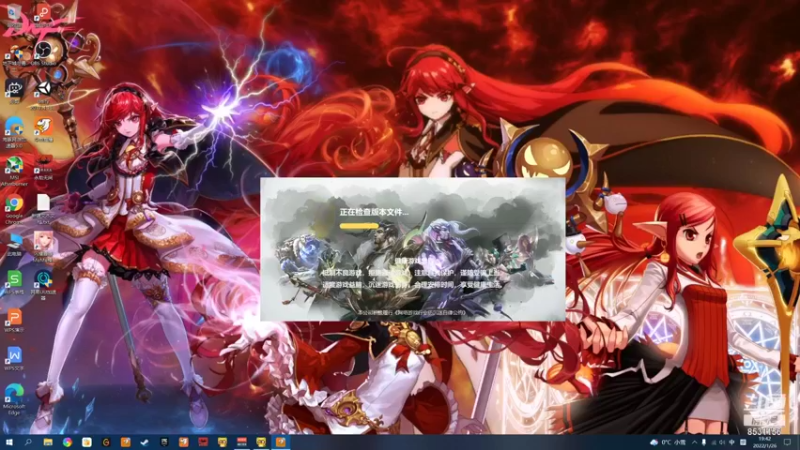Image resolution: width=800 pixels, height=450 pixels.
Task: Click the '正在检查版本文件...' status text
Action: point(374,212)
